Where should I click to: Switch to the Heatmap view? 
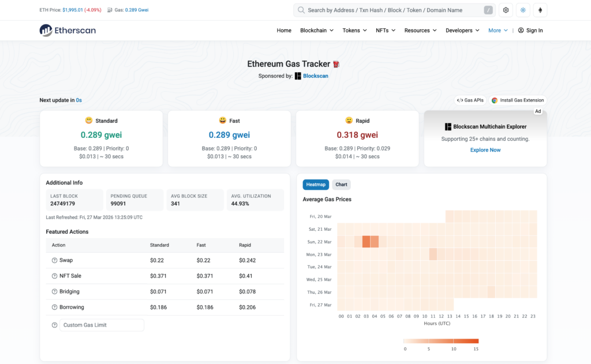(x=316, y=185)
